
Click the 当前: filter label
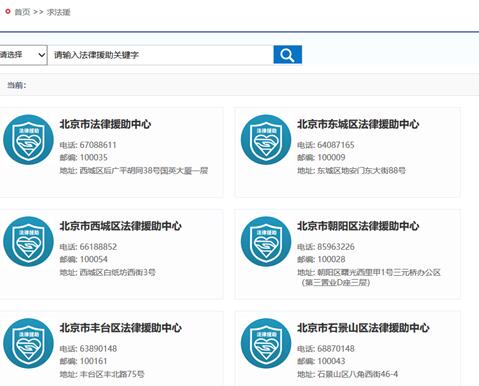(17, 85)
